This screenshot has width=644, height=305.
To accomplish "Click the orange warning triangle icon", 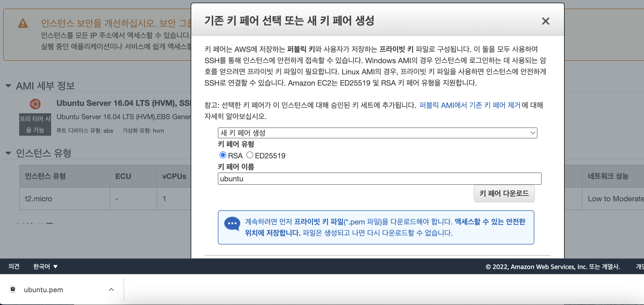I will [x=23, y=23].
